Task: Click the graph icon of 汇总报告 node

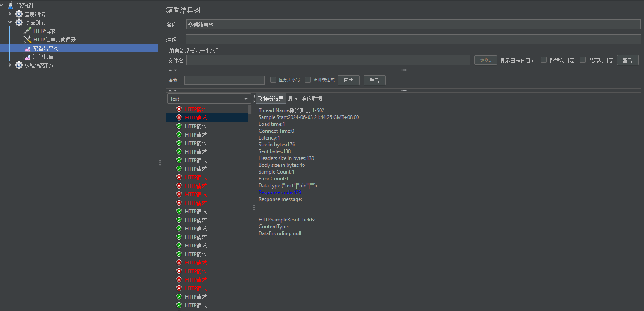Action: tap(27, 57)
